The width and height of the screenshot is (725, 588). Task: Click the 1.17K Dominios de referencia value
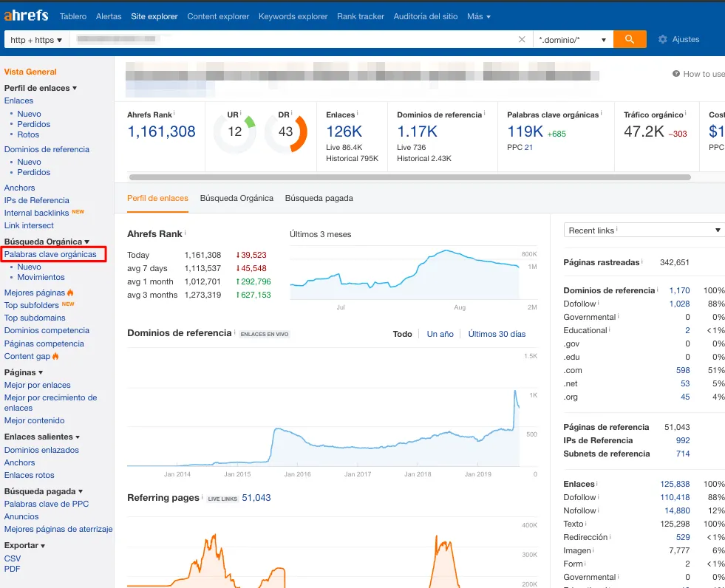click(x=417, y=131)
